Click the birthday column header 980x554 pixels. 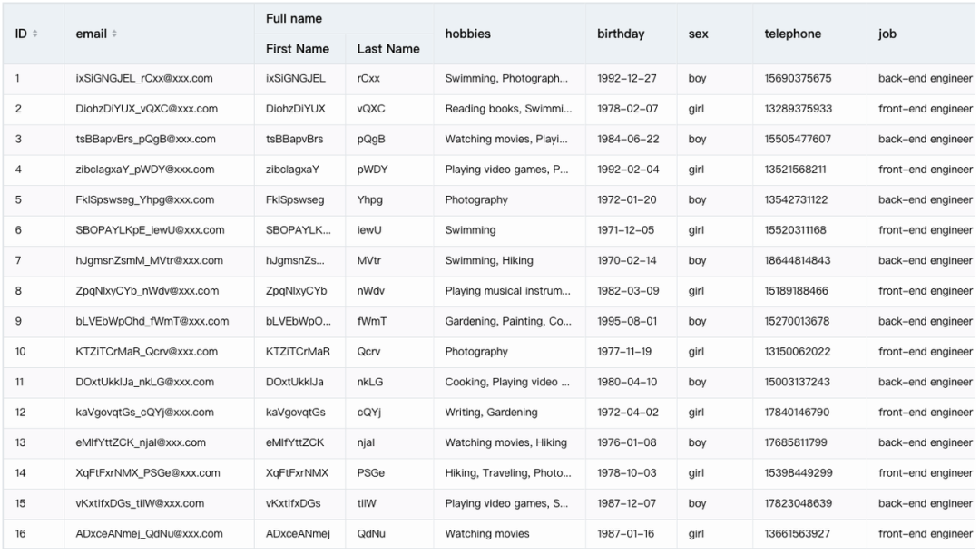pyautogui.click(x=621, y=34)
